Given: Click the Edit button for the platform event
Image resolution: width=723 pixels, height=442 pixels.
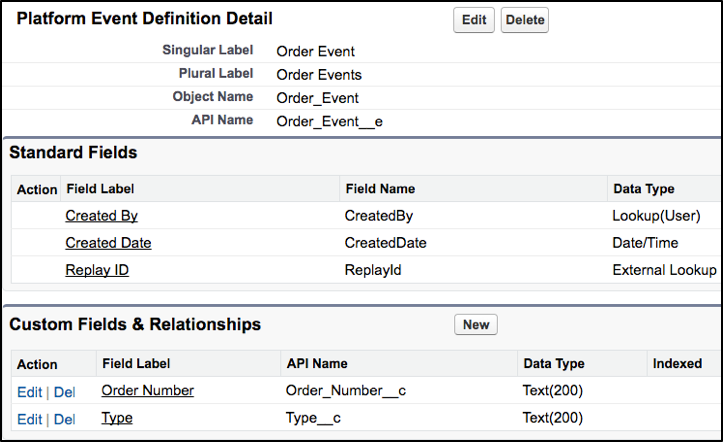Looking at the screenshot, I should 474,20.
